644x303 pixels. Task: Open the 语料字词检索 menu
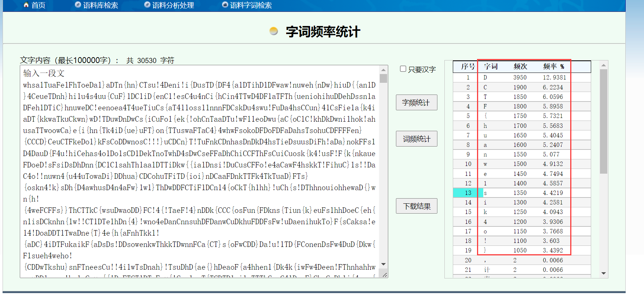click(251, 5)
